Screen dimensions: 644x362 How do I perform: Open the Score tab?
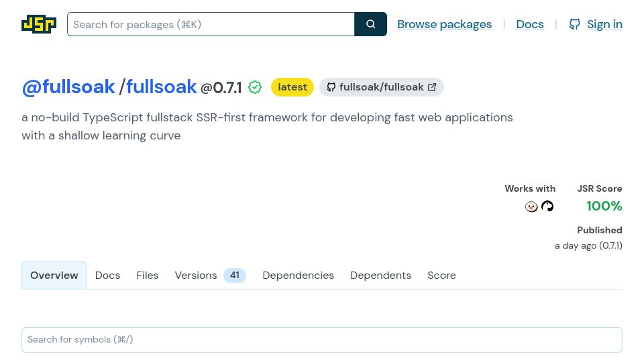[x=441, y=276]
